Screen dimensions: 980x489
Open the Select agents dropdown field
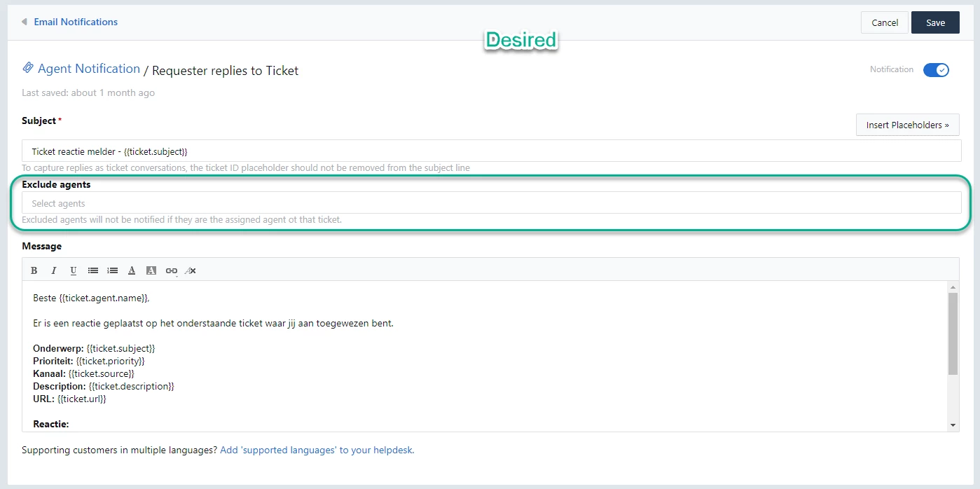point(490,203)
